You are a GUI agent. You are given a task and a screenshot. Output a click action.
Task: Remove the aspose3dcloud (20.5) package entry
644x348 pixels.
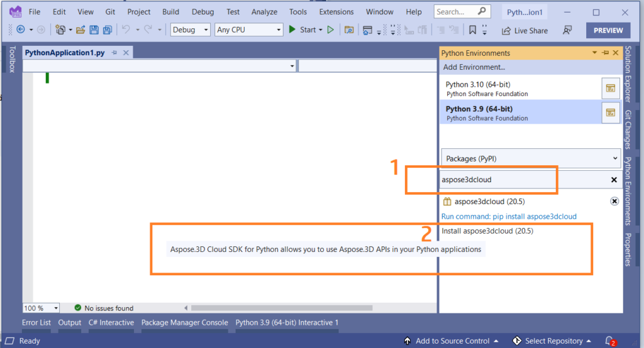click(614, 201)
